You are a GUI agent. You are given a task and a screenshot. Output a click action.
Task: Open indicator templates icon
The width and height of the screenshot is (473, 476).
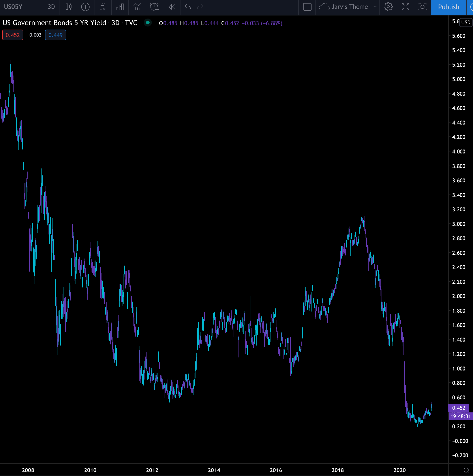point(137,7)
